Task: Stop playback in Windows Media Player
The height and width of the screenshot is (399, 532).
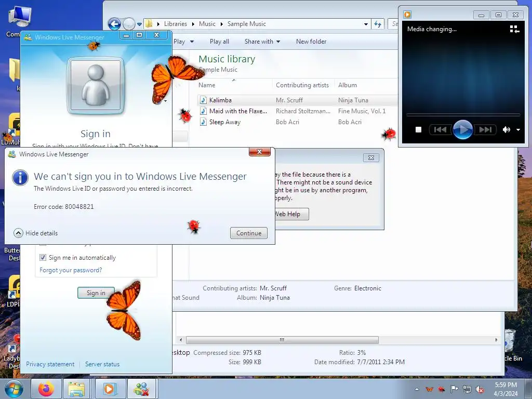Action: [x=418, y=129]
